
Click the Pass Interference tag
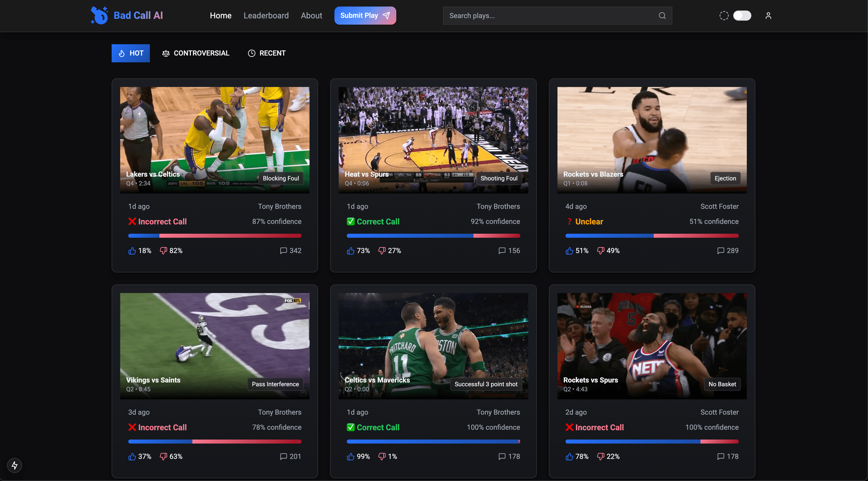(x=275, y=384)
